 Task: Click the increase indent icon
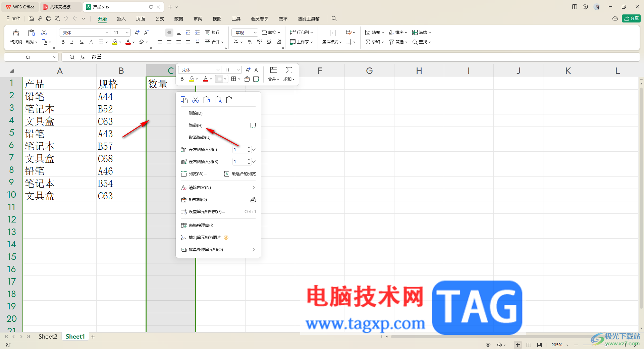pos(198,33)
